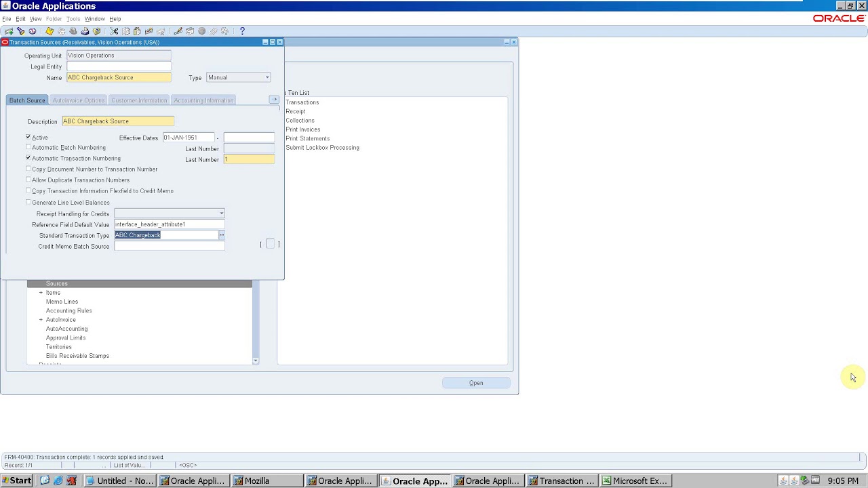Click the Save disk toolbar icon
868x488 pixels.
tap(50, 31)
